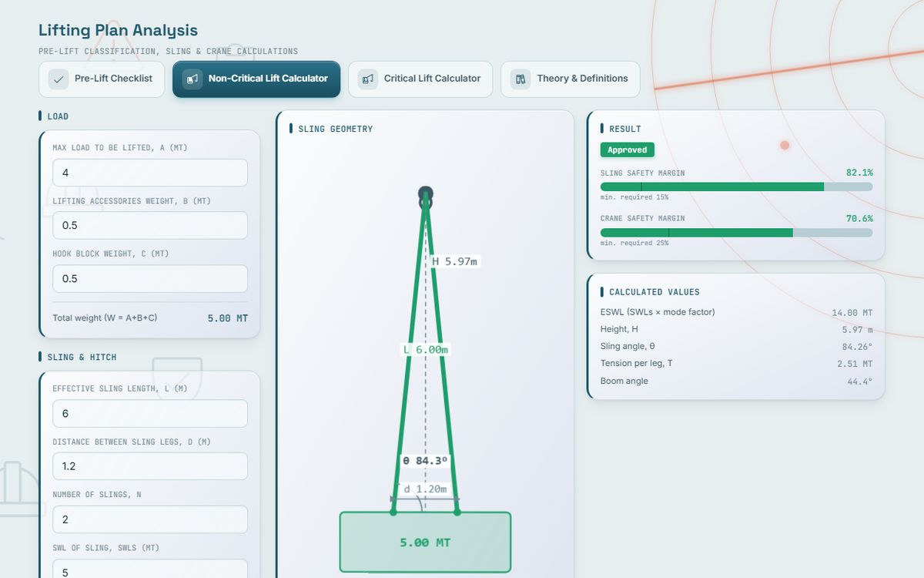Click the crane icon on Non-Critical Lift Calculator
The width and height of the screenshot is (924, 578).
pyautogui.click(x=192, y=79)
